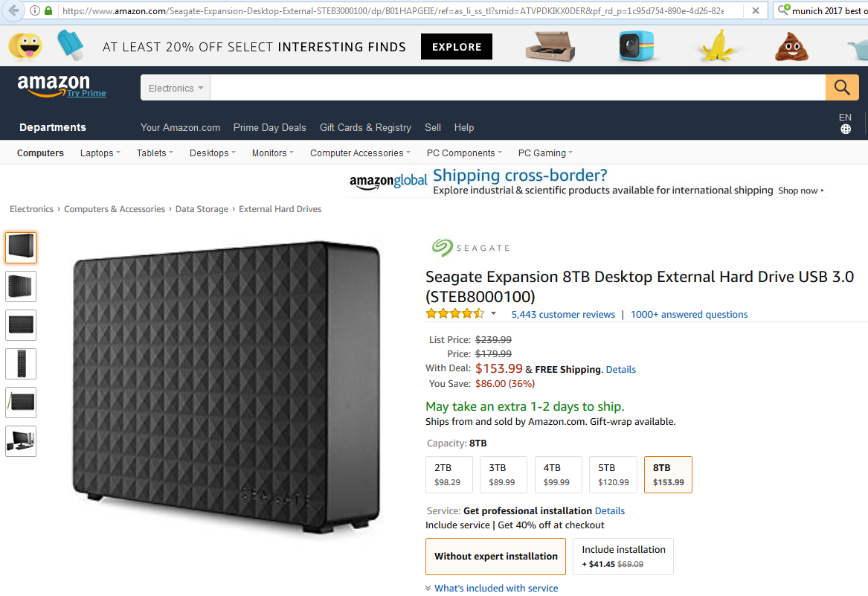Select the 4TB capacity option
868x596 pixels.
(556, 475)
